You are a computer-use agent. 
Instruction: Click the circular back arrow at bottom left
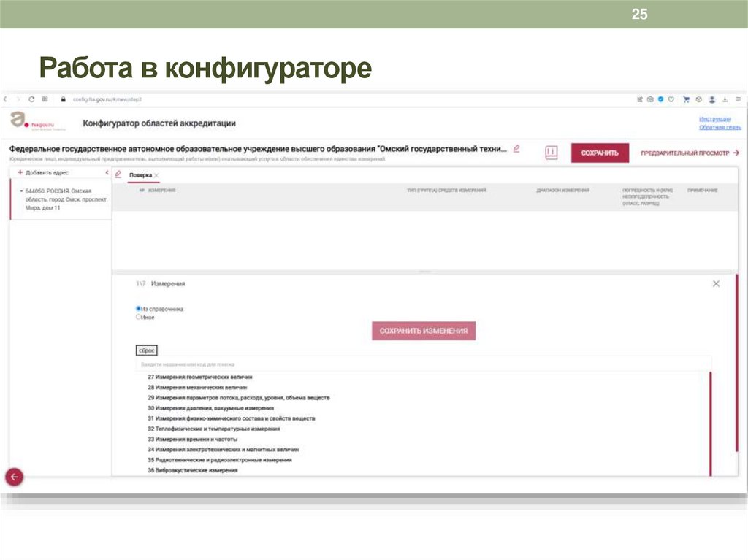14,476
